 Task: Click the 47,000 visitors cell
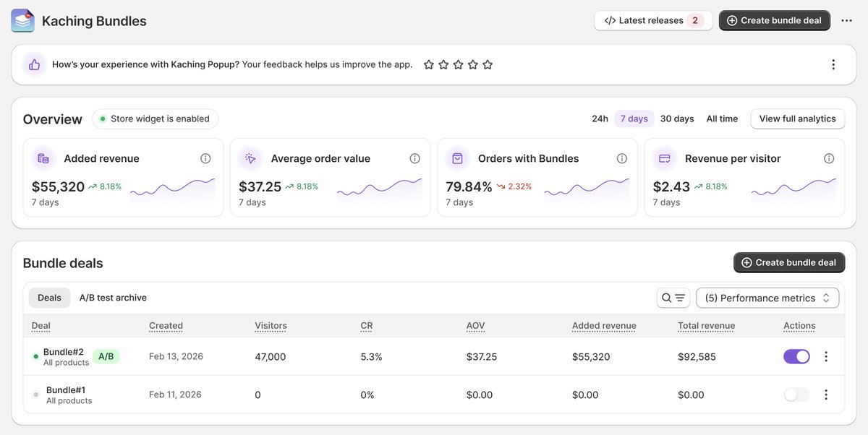(x=271, y=357)
